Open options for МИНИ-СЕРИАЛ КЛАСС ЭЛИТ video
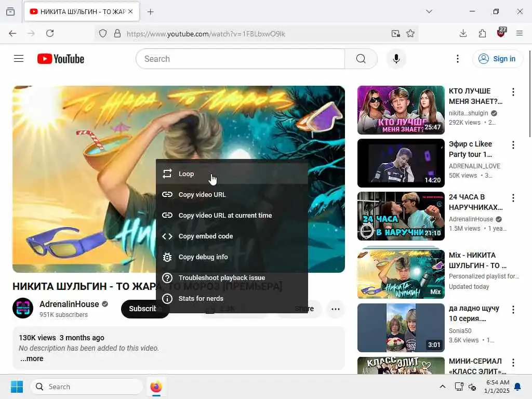The image size is (532, 399). 513,363
